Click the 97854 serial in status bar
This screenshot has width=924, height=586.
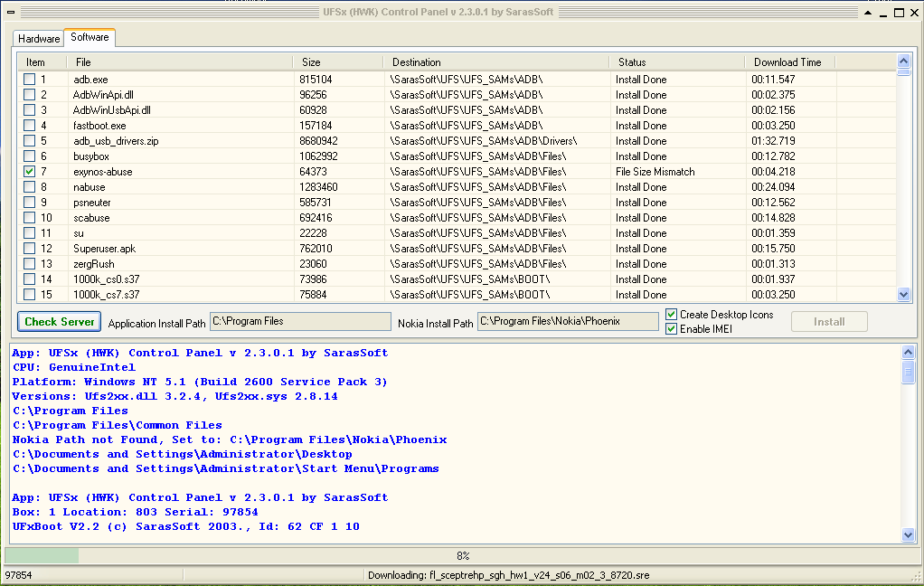click(18, 575)
